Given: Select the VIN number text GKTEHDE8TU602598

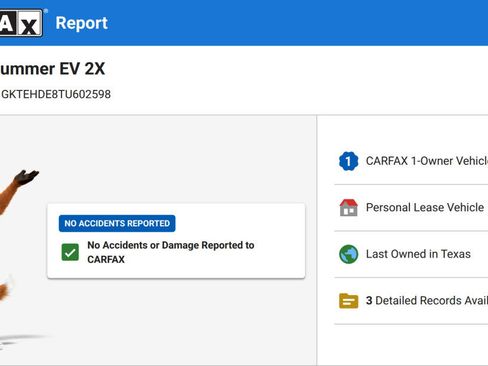Looking at the screenshot, I should 56,94.
